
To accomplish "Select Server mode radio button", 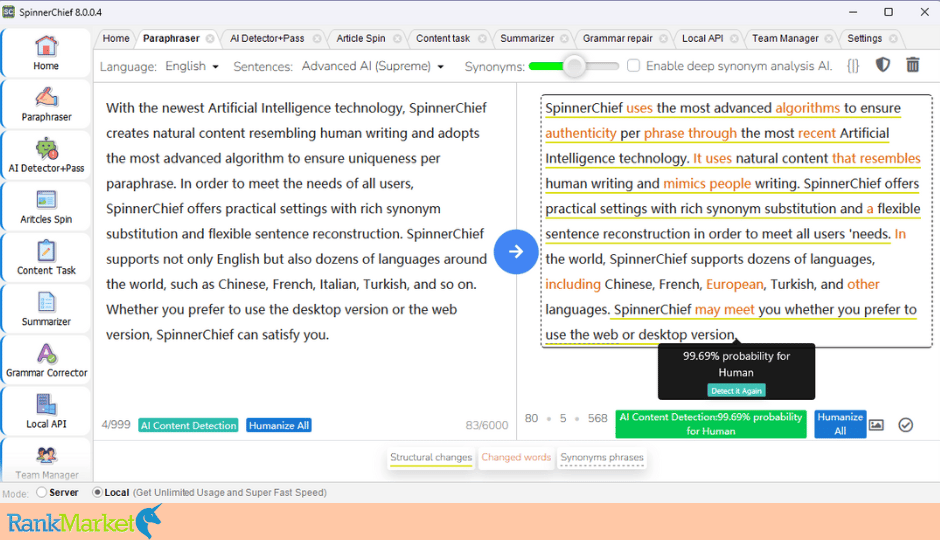I will pos(41,492).
